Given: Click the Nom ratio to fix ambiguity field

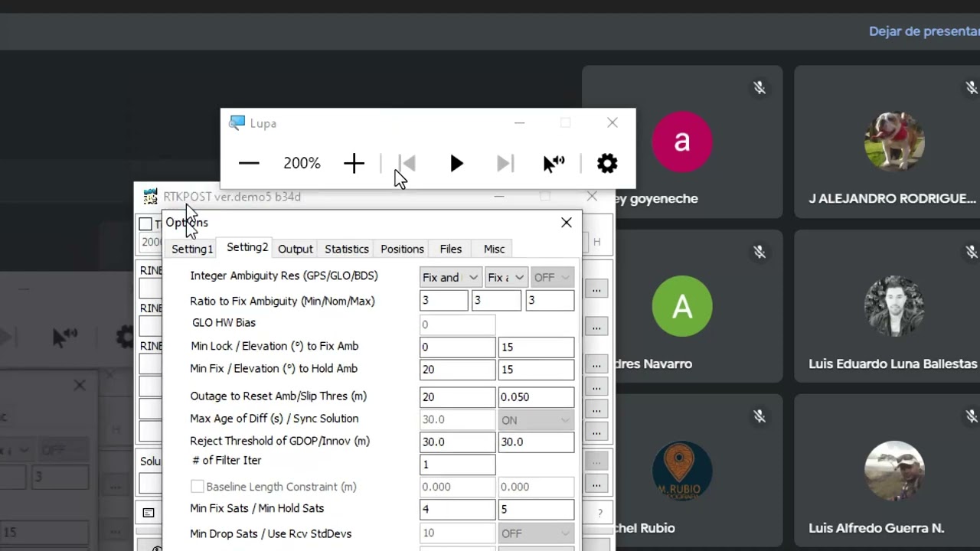Looking at the screenshot, I should 496,301.
